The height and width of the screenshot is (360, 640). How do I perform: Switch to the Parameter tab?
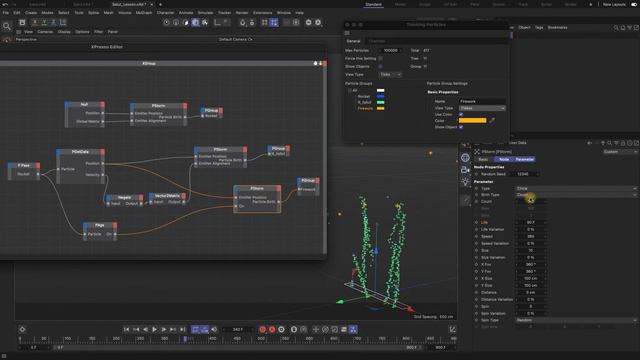point(524,159)
